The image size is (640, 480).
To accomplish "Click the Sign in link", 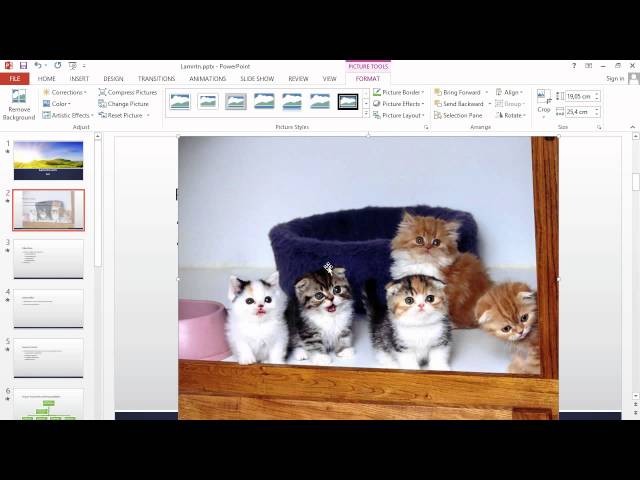I will click(x=614, y=78).
